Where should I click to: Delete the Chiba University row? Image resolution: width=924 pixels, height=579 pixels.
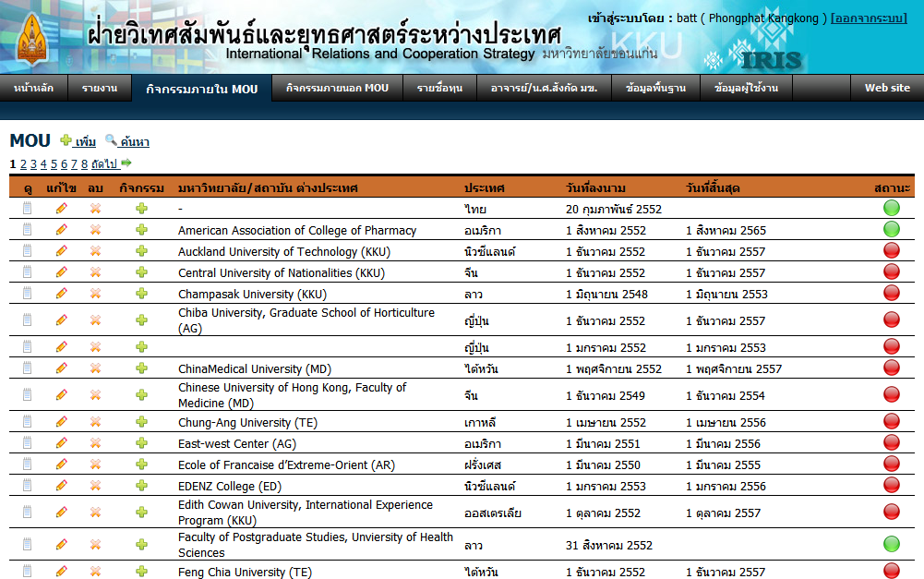point(95,320)
